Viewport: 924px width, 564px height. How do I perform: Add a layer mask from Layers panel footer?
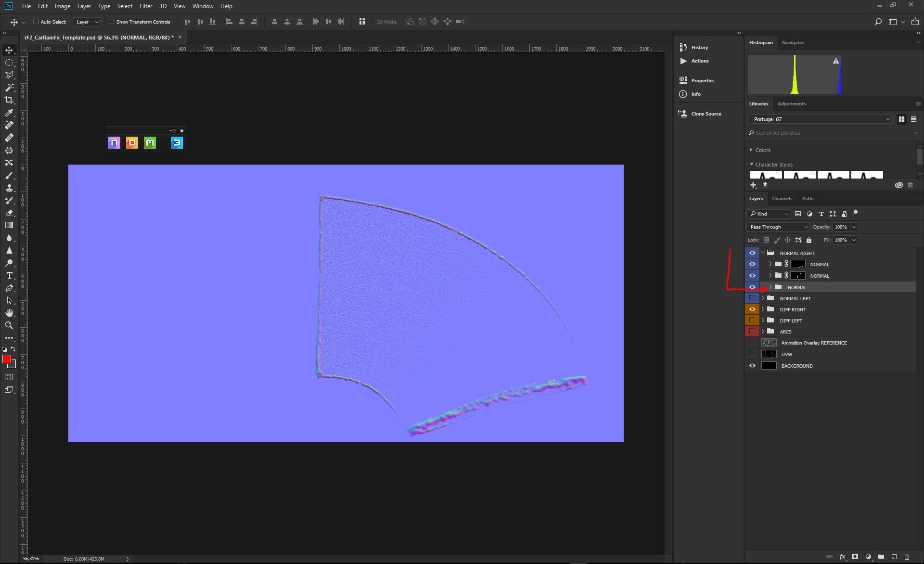tap(855, 557)
